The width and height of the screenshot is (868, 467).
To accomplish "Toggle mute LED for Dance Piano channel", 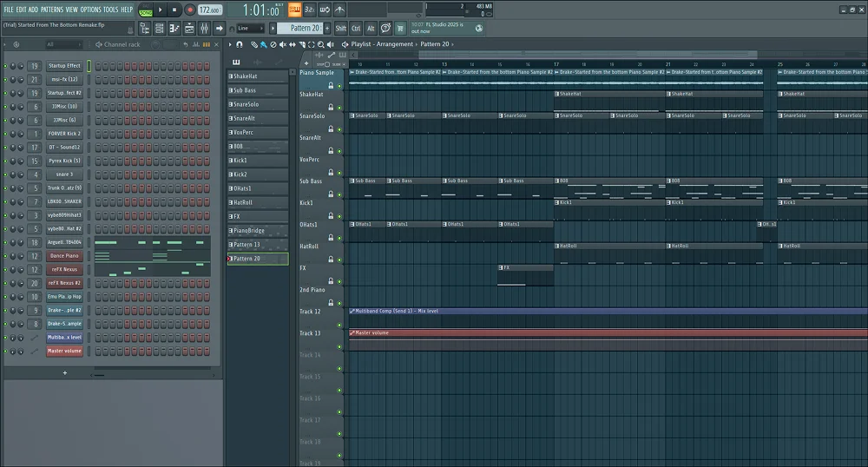I will pyautogui.click(x=5, y=256).
